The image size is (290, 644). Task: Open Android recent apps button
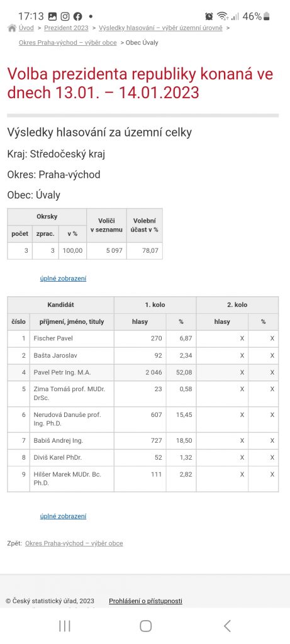(65, 626)
